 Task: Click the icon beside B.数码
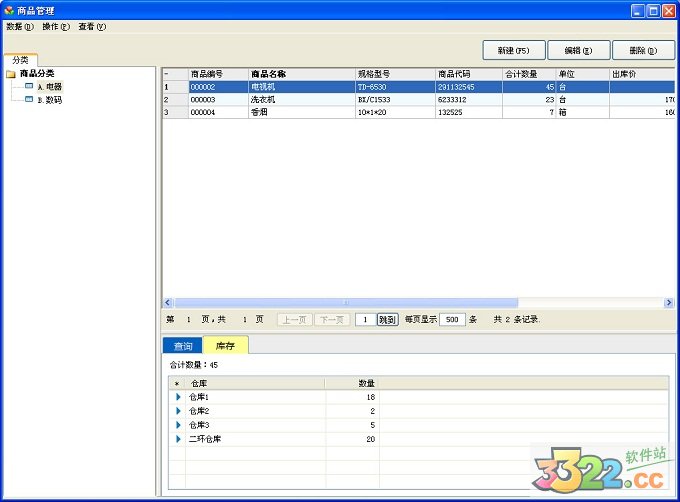click(29, 99)
